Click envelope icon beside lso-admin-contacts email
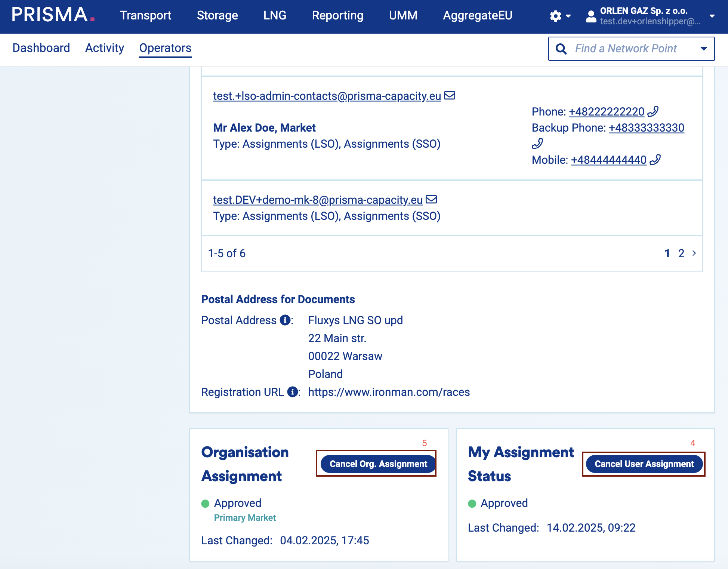Screen dimensions: 728x569 coord(450,95)
